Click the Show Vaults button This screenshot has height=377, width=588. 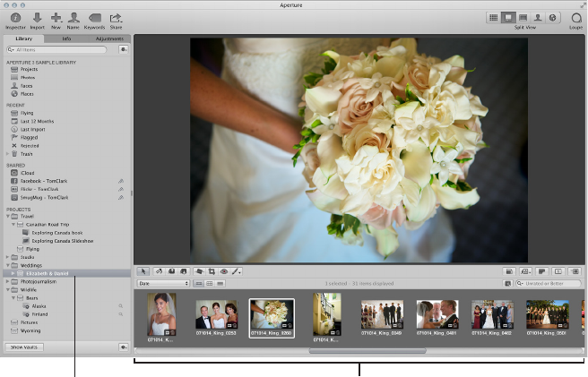pos(25,346)
